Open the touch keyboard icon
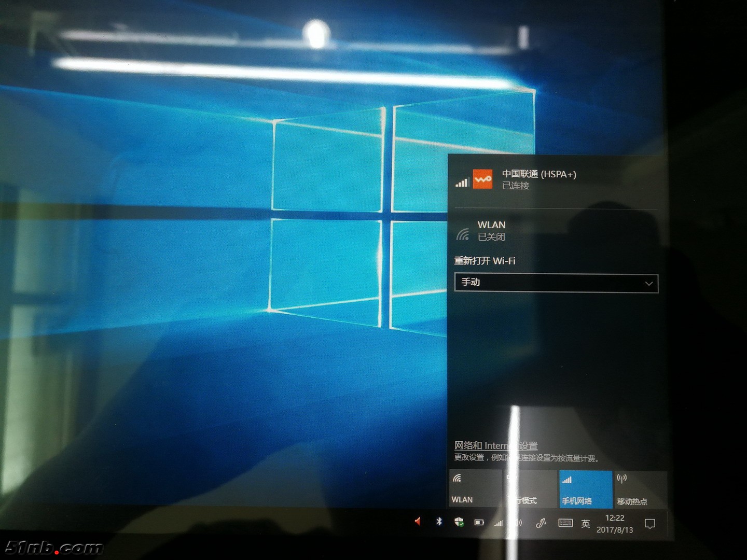747x560 pixels. tap(565, 523)
